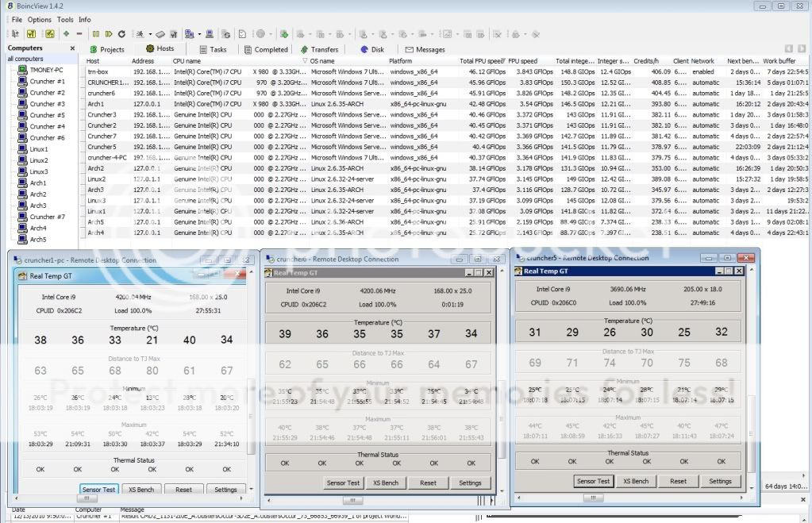Screen dimensions: 812x523
Task: Click the networked computers toolbar icon
Action: click(190, 34)
